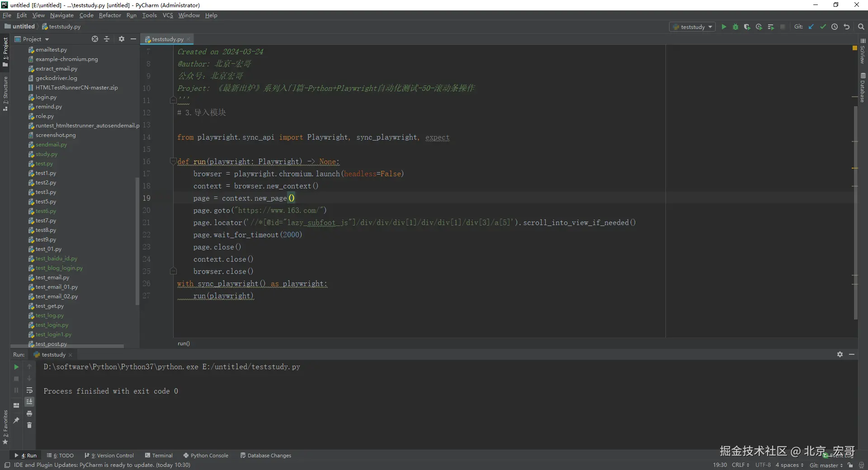Revert changes with the rollback arrow
Viewport: 868px width, 470px height.
pos(847,27)
